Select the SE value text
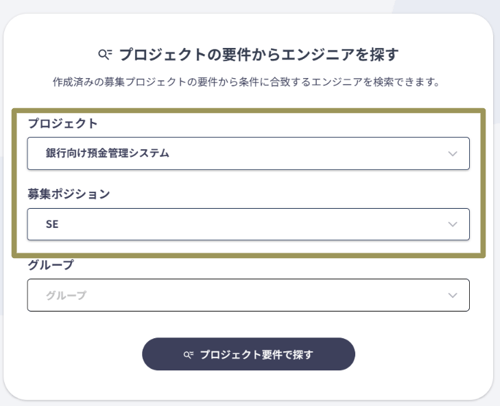Image resolution: width=500 pixels, height=406 pixels. tap(52, 224)
